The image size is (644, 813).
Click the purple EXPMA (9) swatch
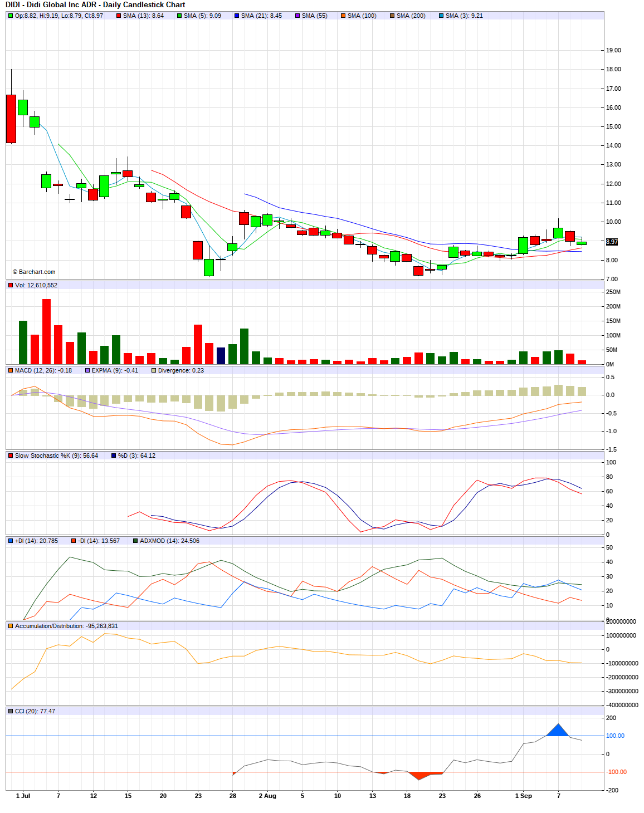[x=87, y=370]
